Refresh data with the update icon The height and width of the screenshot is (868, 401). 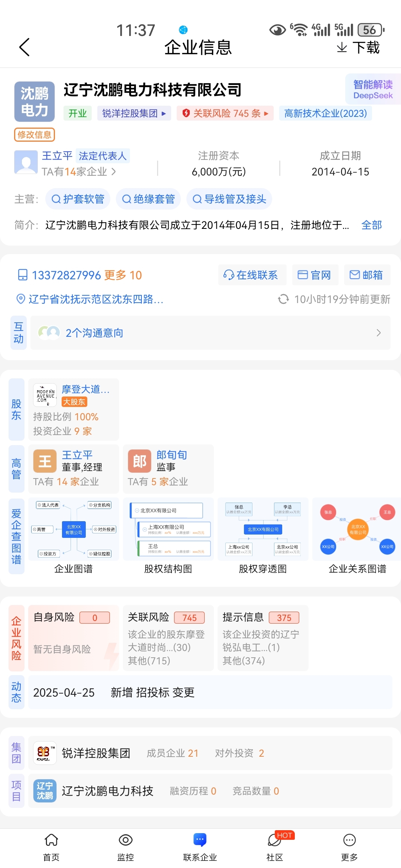tap(284, 299)
